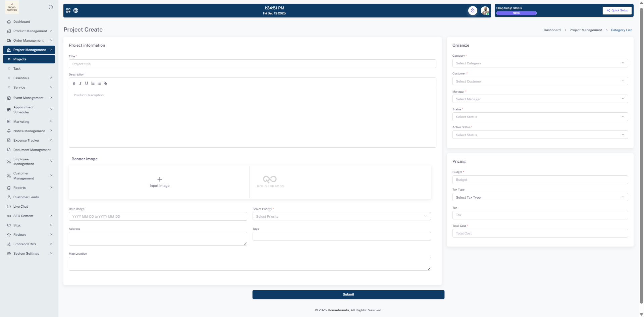The height and width of the screenshot is (317, 644).
Task: Click the grid apps icon in header
Action: pos(68,10)
